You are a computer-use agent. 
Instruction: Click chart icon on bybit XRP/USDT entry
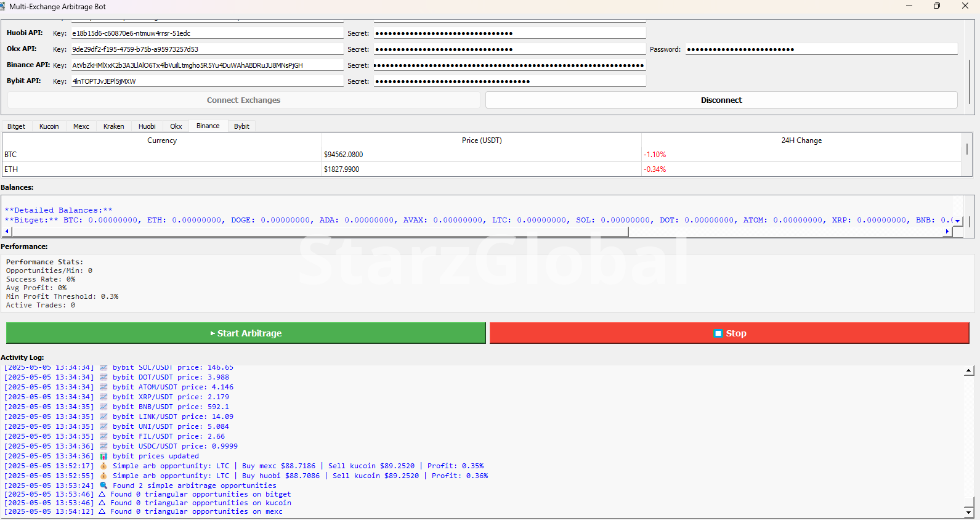(103, 397)
